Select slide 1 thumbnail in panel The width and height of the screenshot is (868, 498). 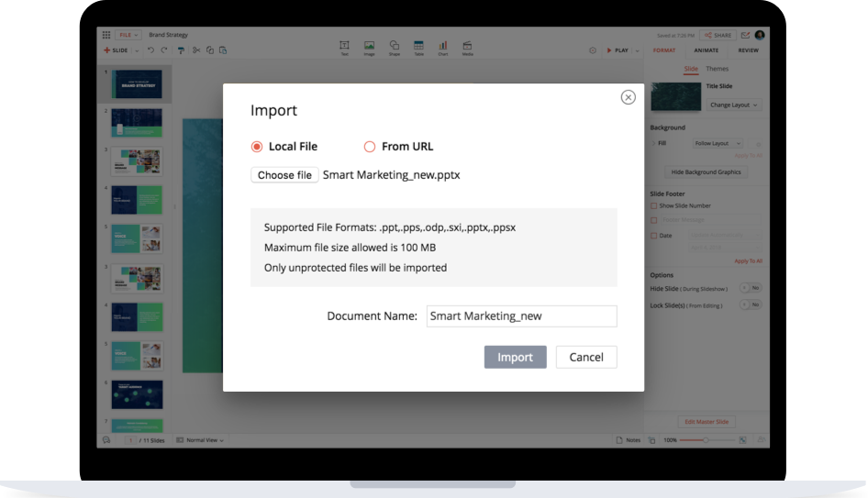pyautogui.click(x=137, y=83)
